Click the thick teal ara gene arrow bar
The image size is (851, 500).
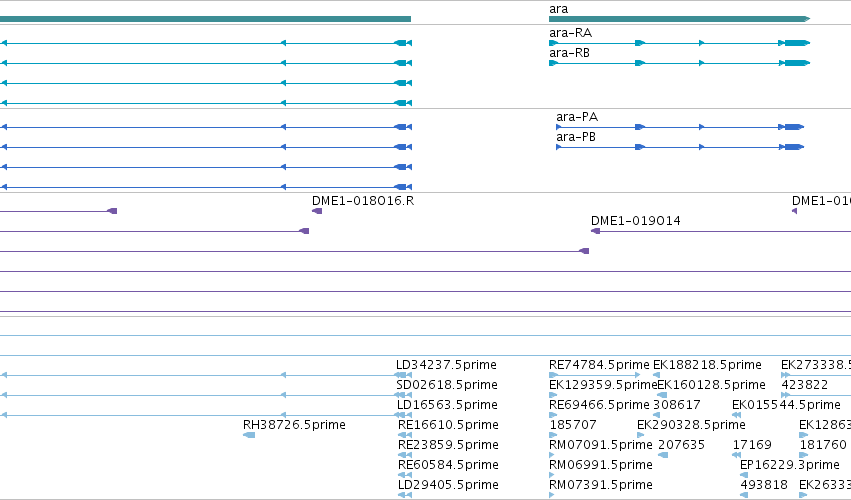click(679, 19)
